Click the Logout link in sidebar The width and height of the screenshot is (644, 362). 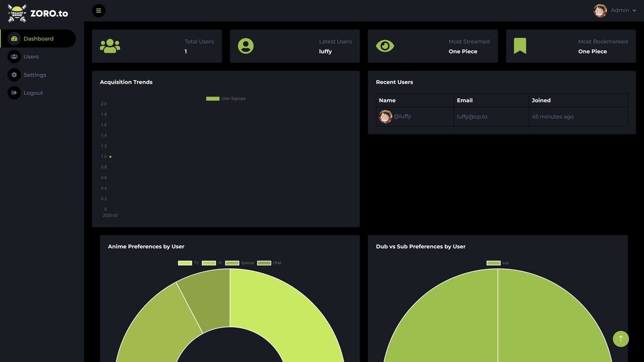(x=33, y=93)
